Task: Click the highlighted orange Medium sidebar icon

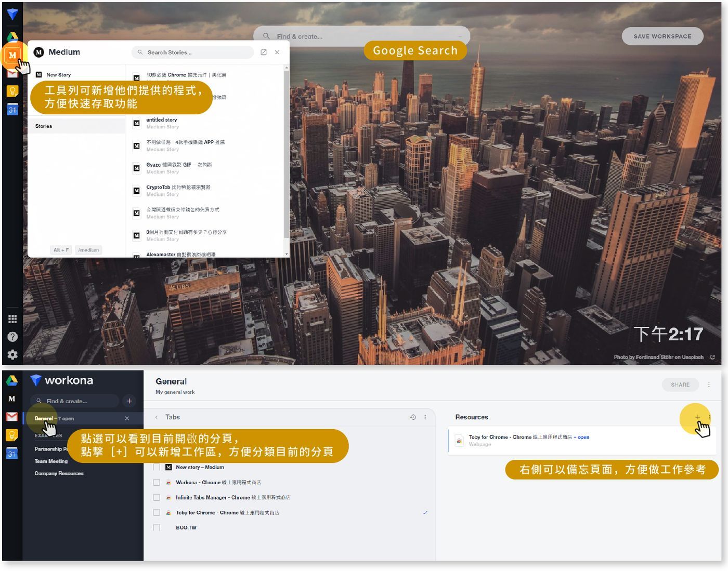Action: click(12, 55)
